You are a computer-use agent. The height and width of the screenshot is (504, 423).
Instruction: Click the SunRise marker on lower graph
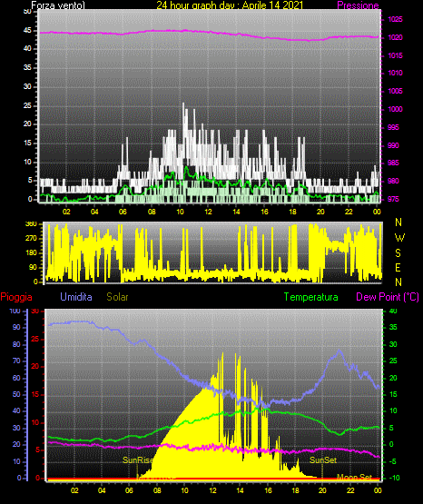coord(138,460)
